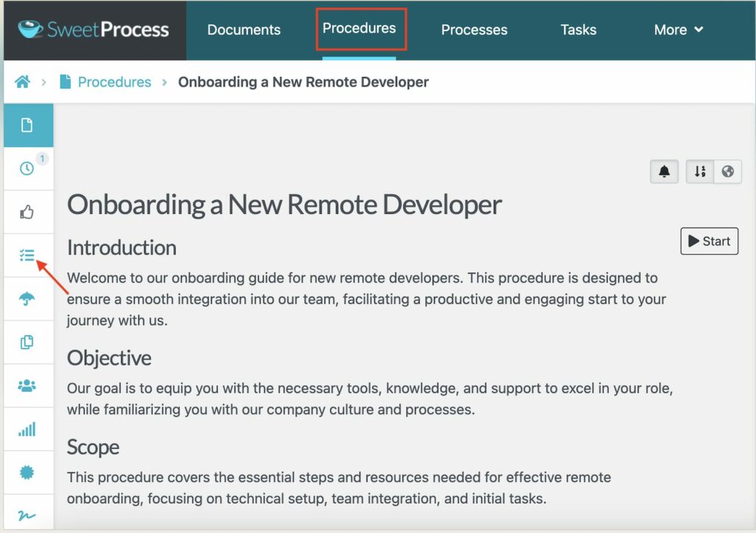This screenshot has width=756, height=533.
Task: Follow the Procedures breadcrumb link
Action: (x=114, y=82)
